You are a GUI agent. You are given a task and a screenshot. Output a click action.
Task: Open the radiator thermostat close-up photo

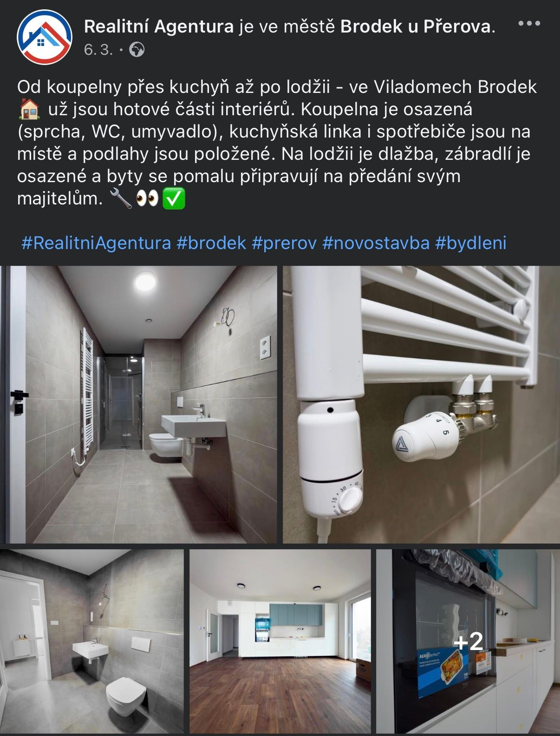(x=422, y=404)
